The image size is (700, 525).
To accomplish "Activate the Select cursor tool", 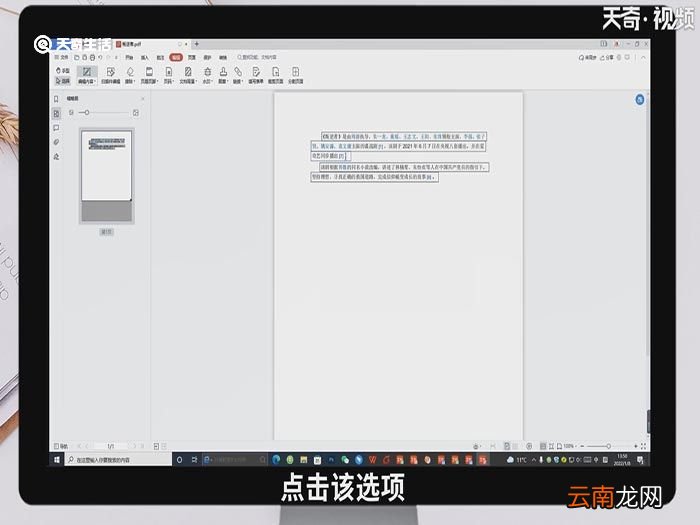I will click(x=62, y=81).
